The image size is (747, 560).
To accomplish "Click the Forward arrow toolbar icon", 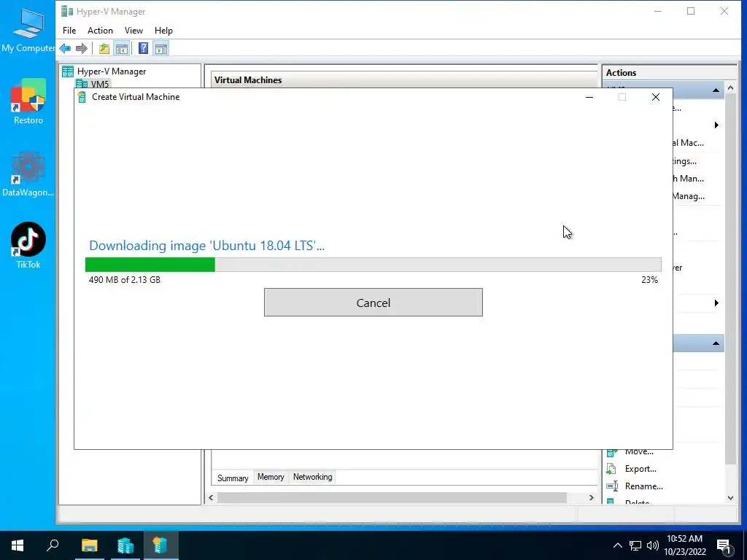I will pos(82,49).
